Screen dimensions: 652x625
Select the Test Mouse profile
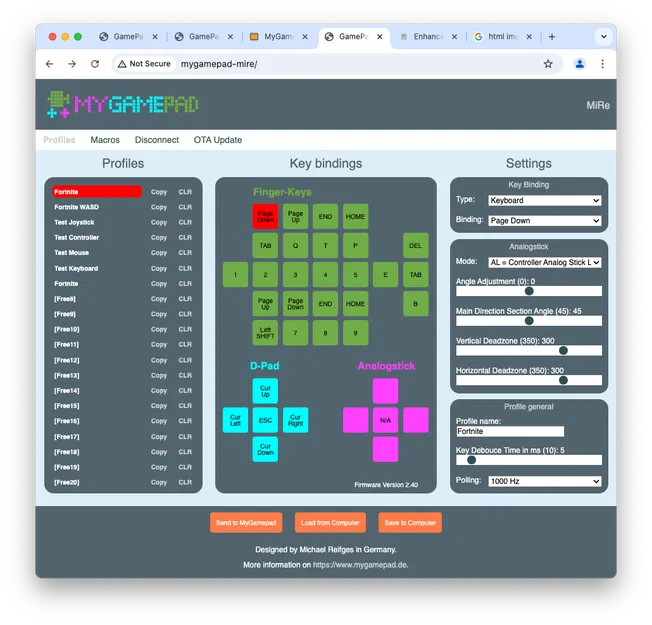[71, 253]
